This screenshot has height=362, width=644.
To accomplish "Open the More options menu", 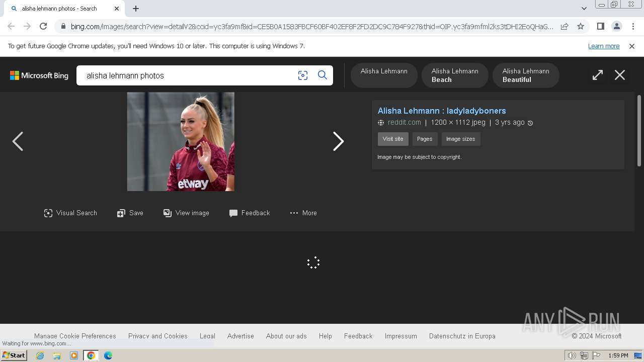I will pyautogui.click(x=303, y=213).
